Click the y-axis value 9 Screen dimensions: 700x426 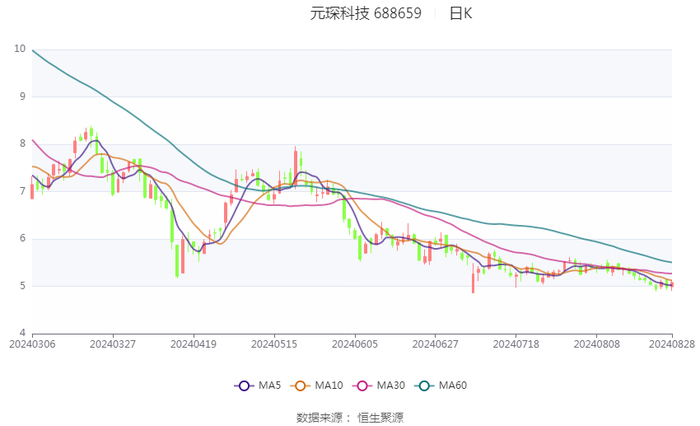(x=22, y=96)
